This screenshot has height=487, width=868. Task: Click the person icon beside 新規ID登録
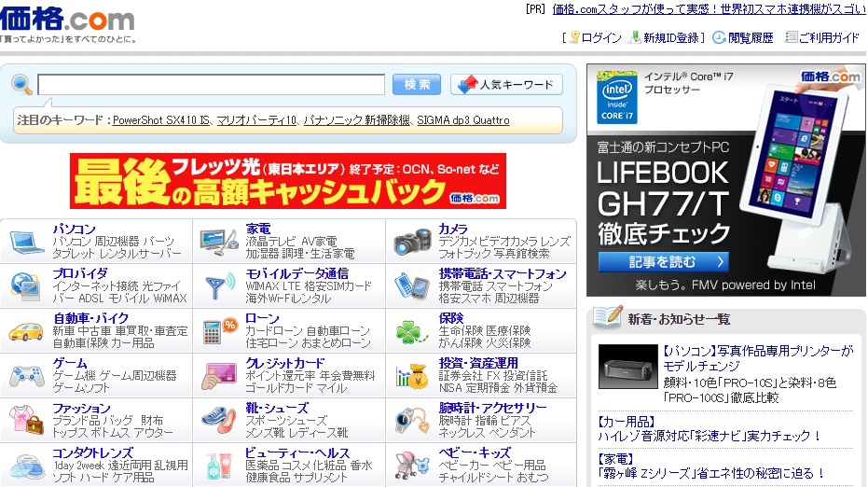[x=636, y=37]
